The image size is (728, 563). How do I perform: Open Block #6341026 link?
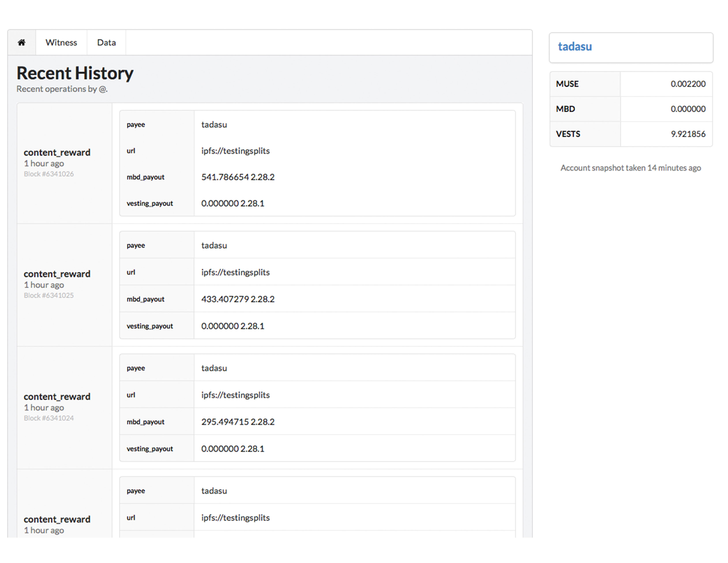click(x=49, y=174)
